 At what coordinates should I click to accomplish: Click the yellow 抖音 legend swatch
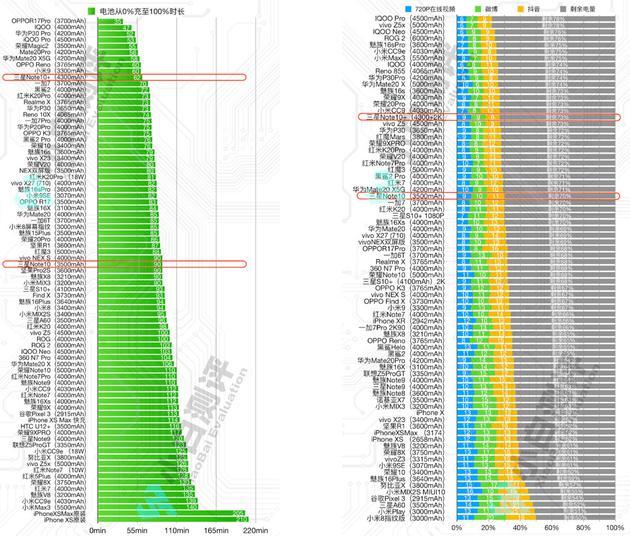pyautogui.click(x=520, y=9)
